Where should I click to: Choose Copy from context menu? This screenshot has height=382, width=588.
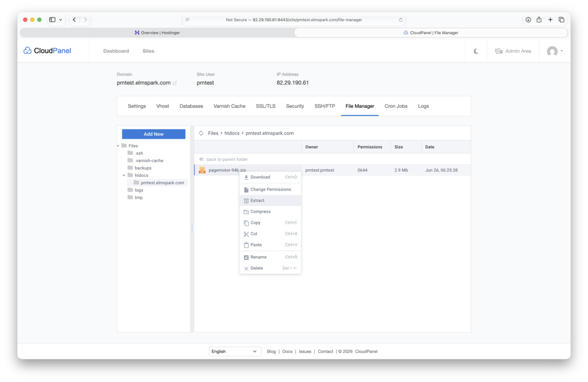tap(270, 223)
